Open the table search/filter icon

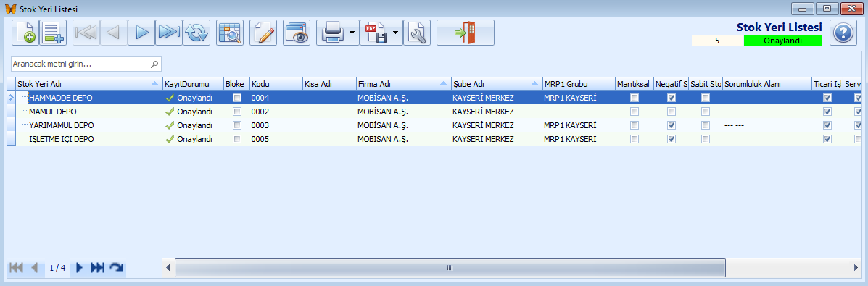click(x=230, y=33)
